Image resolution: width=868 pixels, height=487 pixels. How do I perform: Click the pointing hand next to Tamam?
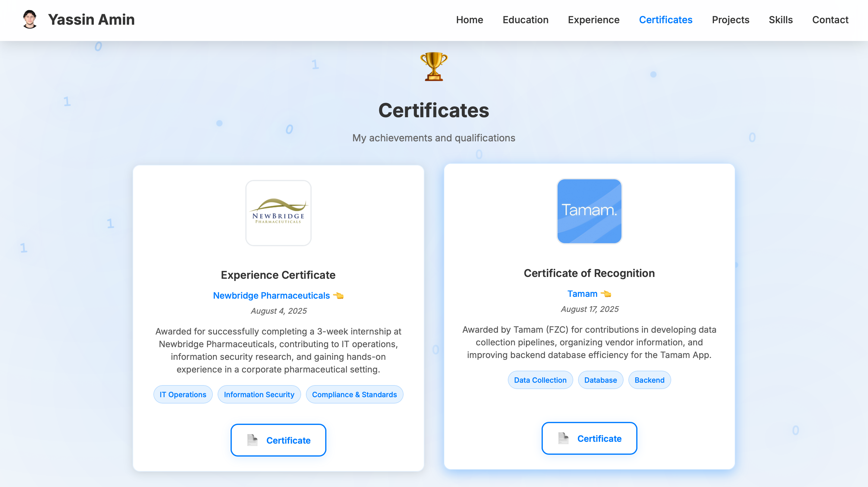[x=606, y=294]
